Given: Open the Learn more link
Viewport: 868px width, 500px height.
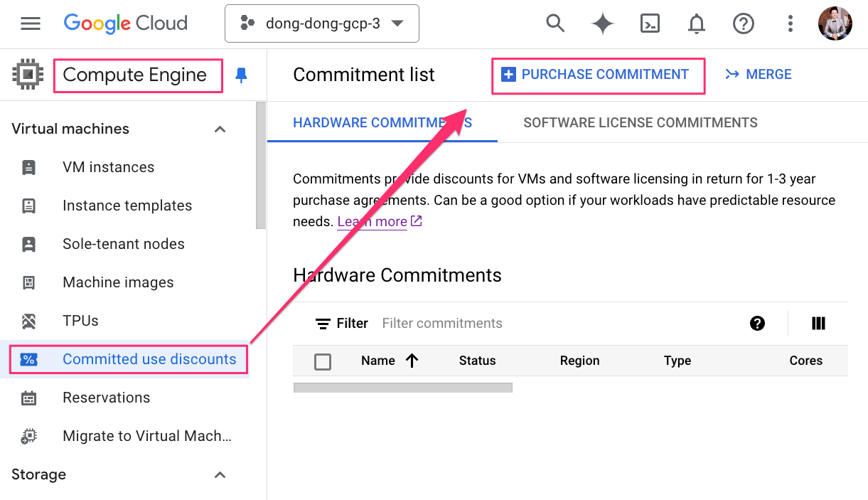Looking at the screenshot, I should pyautogui.click(x=372, y=221).
